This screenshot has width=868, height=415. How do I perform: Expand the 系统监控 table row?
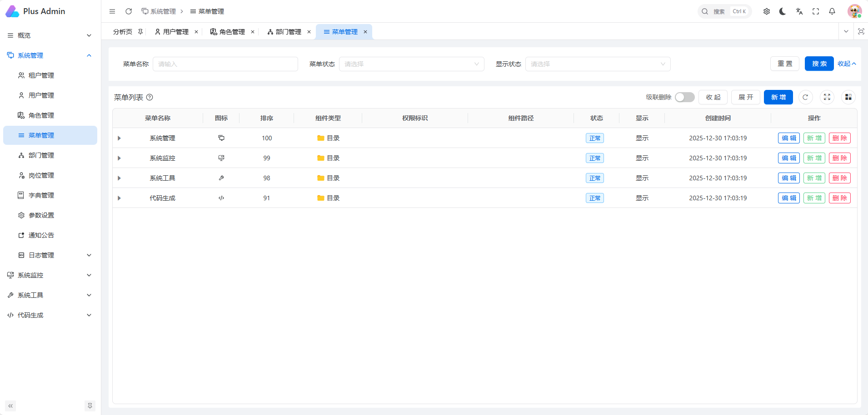tap(120, 158)
